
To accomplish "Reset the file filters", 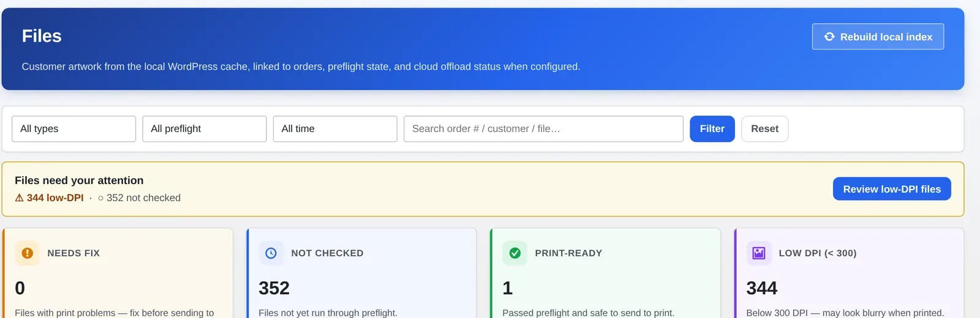I will (764, 129).
